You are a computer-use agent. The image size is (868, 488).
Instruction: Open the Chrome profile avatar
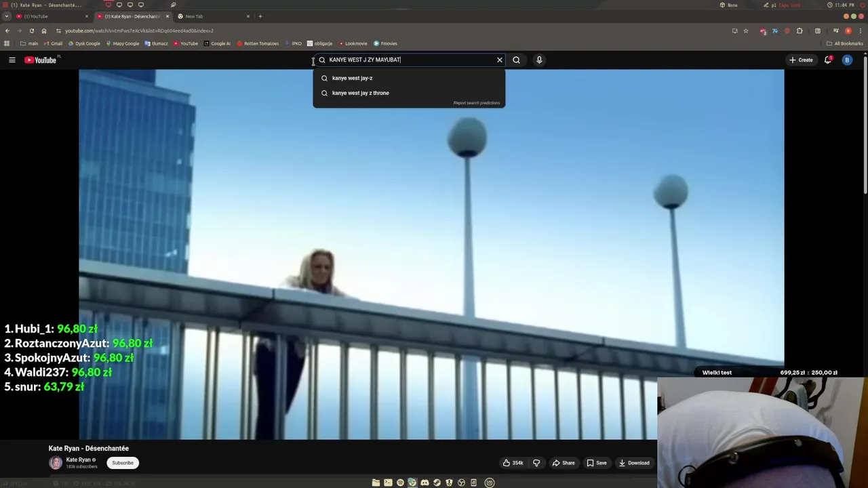848,30
